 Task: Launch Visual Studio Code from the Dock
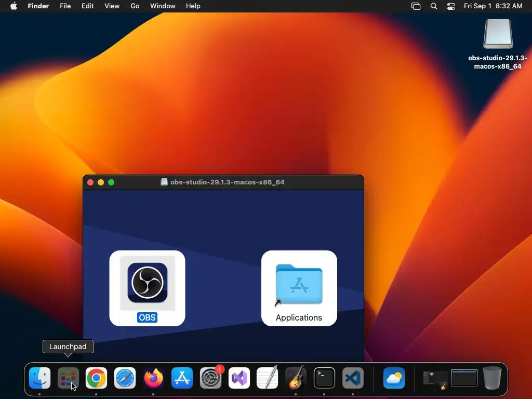(x=353, y=378)
